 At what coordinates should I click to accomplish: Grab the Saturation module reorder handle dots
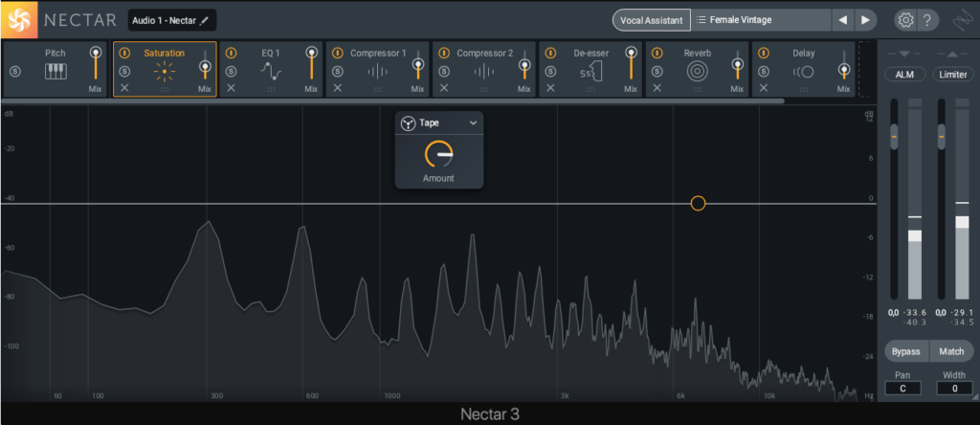(x=165, y=89)
